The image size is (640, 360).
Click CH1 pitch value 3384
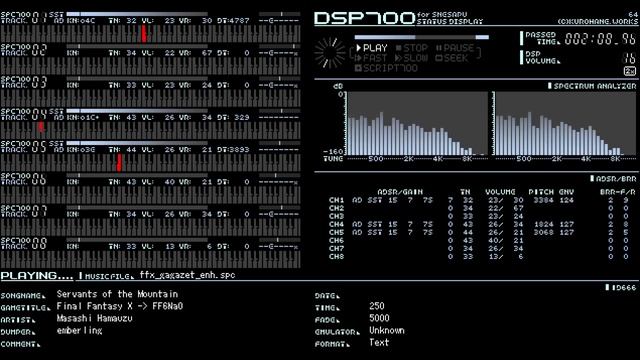(543, 200)
